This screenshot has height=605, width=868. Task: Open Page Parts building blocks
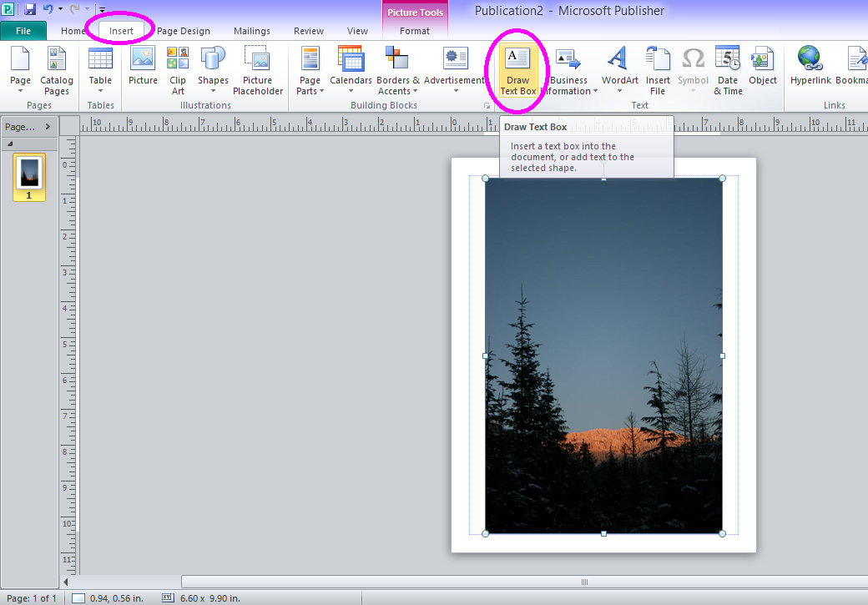click(310, 70)
